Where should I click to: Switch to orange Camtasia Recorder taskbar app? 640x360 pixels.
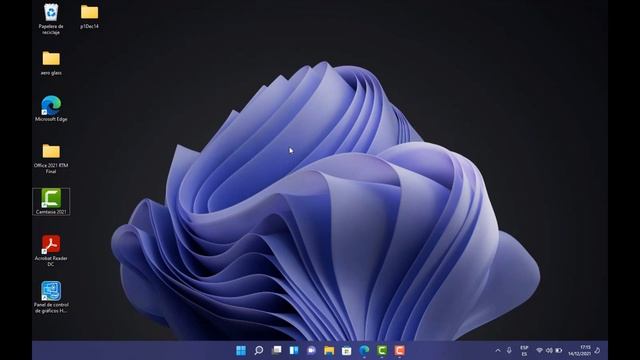coord(399,350)
